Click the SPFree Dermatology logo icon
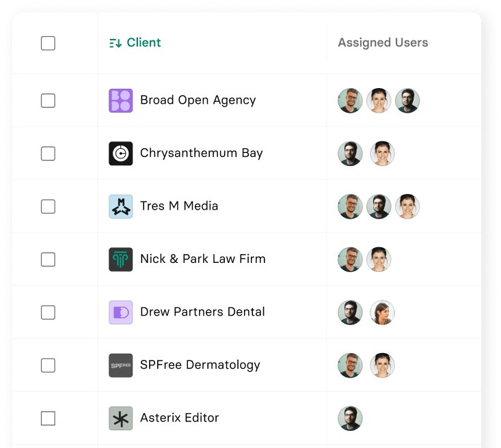501x448 pixels. pos(121,365)
